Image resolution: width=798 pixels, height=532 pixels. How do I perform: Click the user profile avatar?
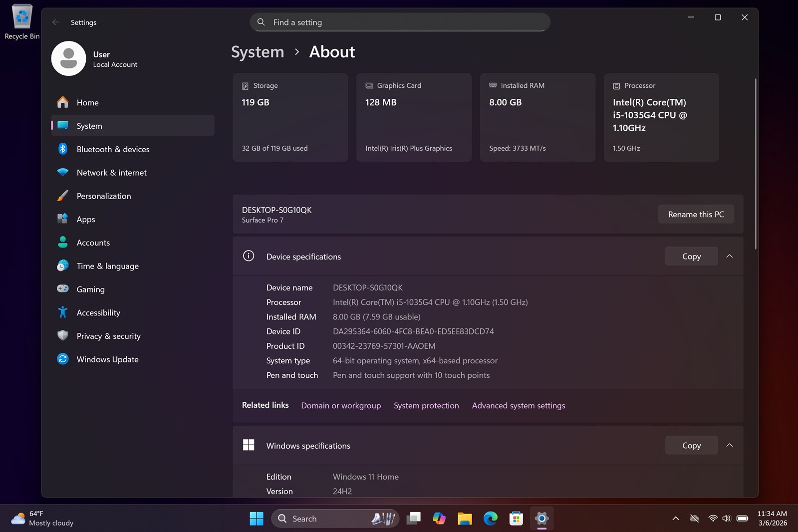[68, 58]
